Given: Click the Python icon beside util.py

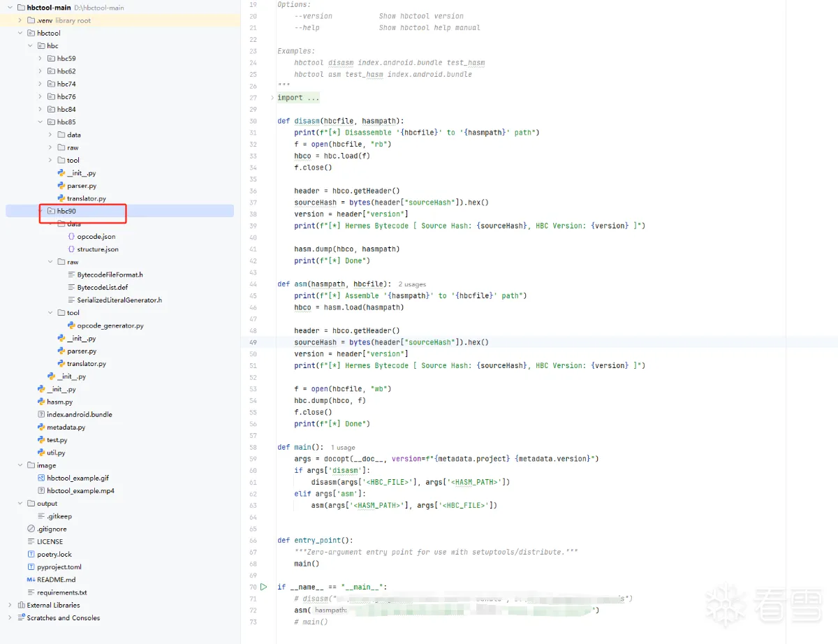Looking at the screenshot, I should 41,453.
